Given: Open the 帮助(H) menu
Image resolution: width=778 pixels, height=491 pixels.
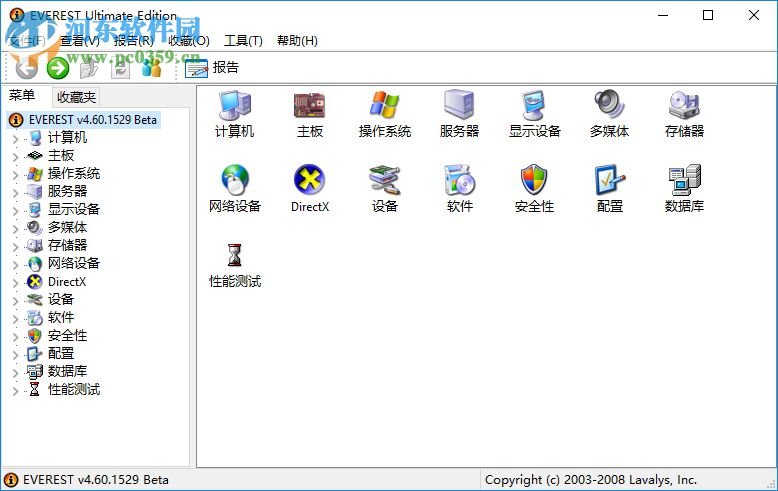Looking at the screenshot, I should 297,41.
